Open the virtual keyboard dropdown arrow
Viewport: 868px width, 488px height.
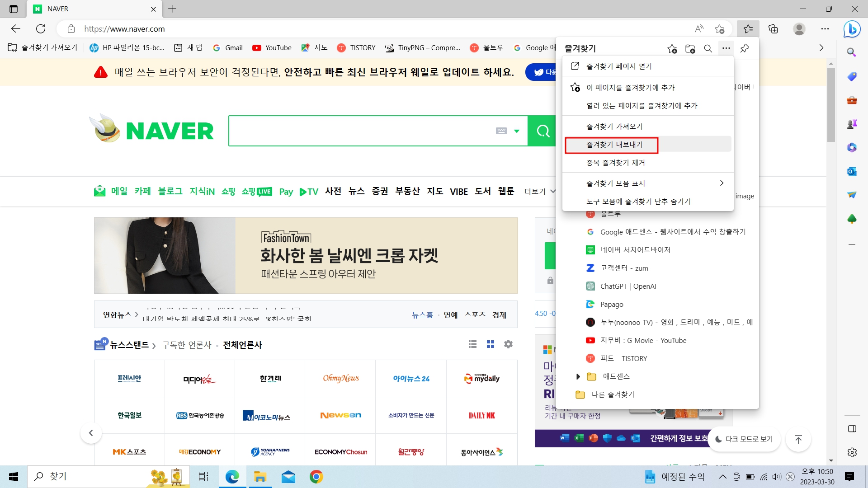tap(517, 131)
